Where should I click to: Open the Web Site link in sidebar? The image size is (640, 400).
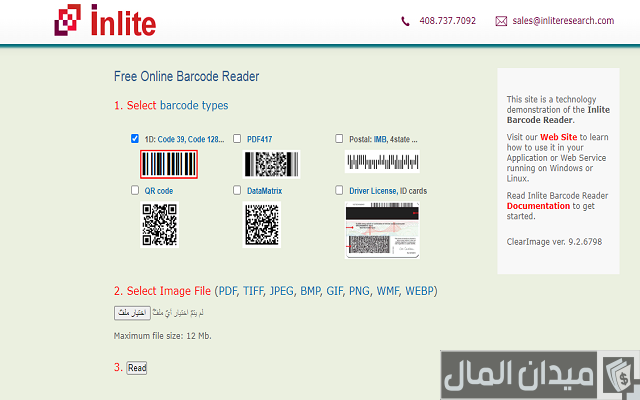[558, 137]
